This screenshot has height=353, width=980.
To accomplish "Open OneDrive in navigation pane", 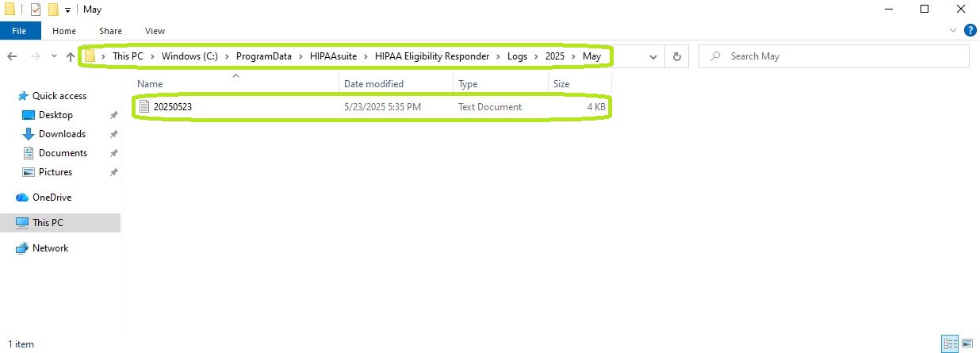I will (x=52, y=198).
